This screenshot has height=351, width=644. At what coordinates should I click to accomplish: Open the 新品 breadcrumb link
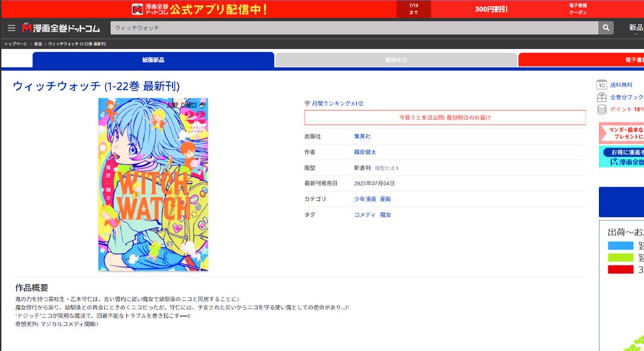(x=38, y=44)
